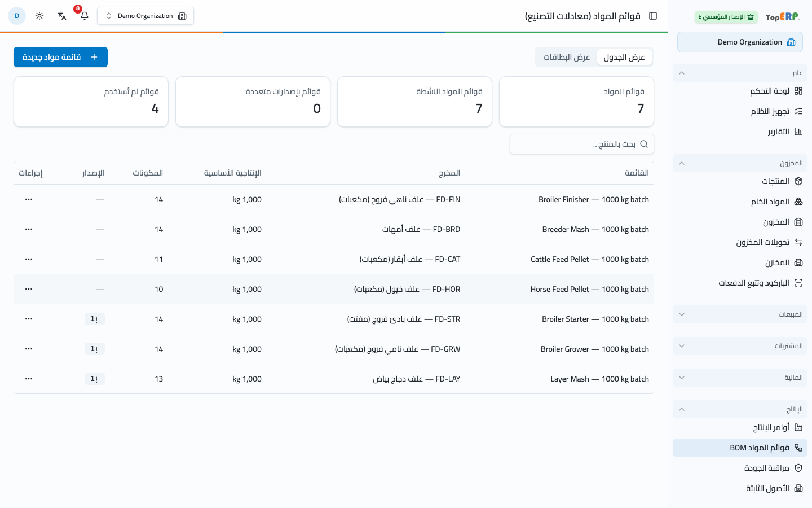This screenshot has height=508, width=812.
Task: Switch theme with the sun icon
Action: 39,16
